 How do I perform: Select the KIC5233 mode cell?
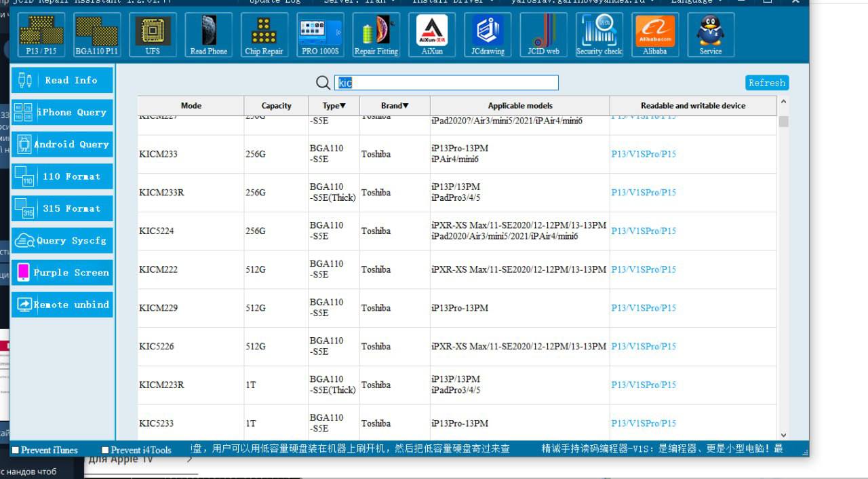pos(191,423)
